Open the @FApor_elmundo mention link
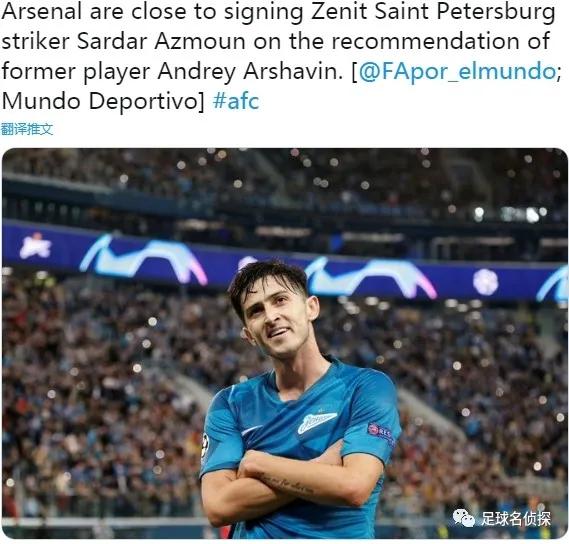 point(457,71)
